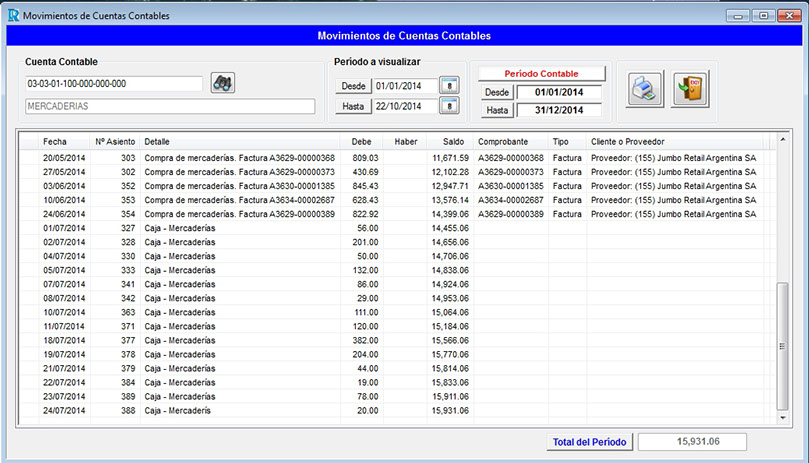Click the binoculars search account icon
Screen dimensions: 809x463
(223, 83)
